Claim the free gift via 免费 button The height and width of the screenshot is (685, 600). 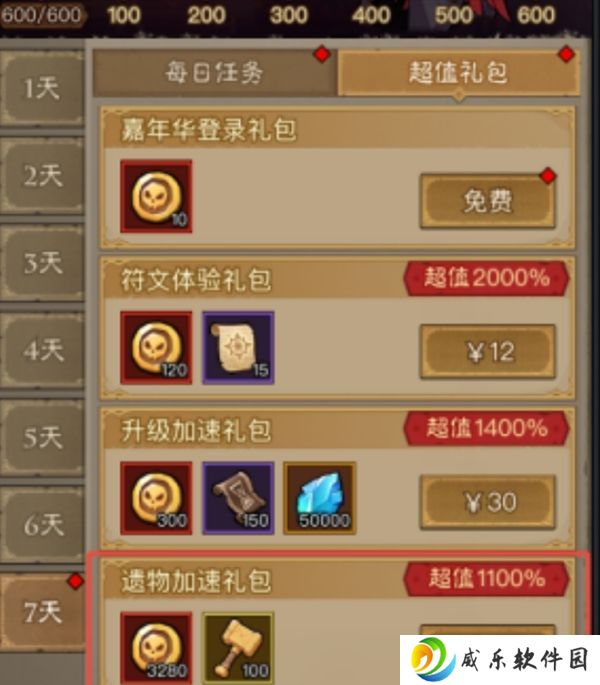pos(488,201)
